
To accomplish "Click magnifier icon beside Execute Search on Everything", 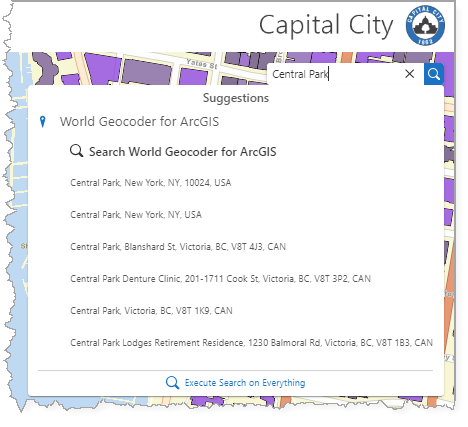I will click(172, 383).
